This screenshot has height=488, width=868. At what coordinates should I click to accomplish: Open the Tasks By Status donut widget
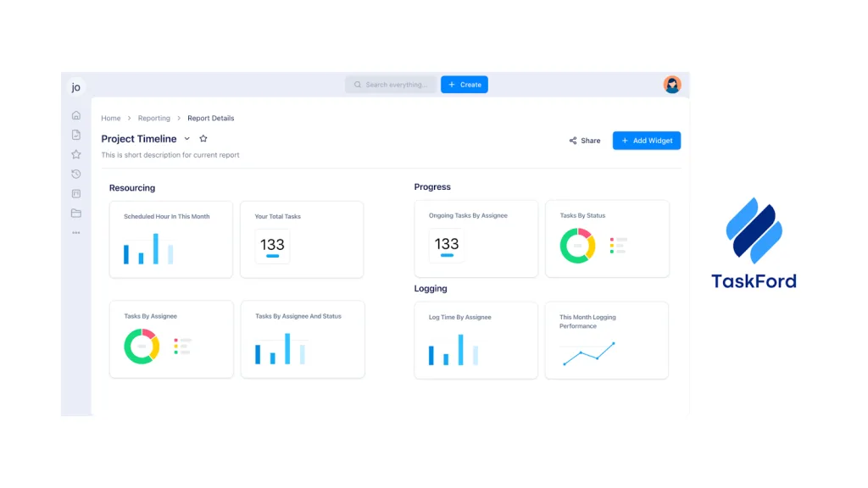click(607, 239)
